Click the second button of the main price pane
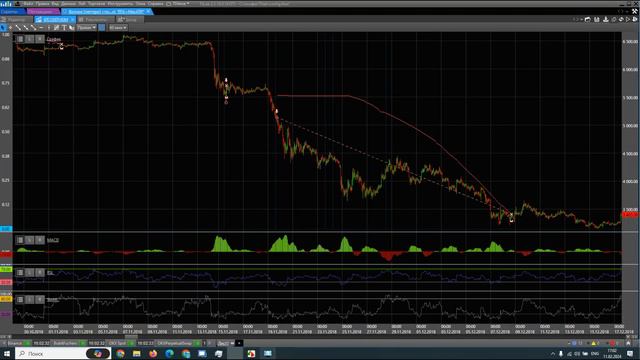This screenshot has width=640, height=360. pyautogui.click(x=30, y=39)
